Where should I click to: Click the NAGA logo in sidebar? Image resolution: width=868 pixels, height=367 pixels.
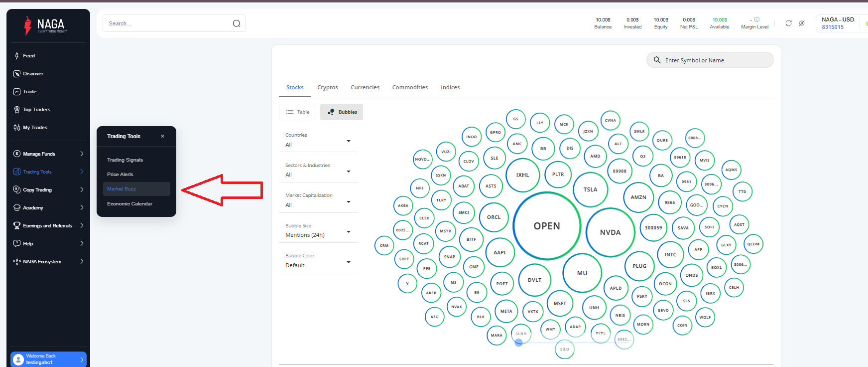point(46,25)
